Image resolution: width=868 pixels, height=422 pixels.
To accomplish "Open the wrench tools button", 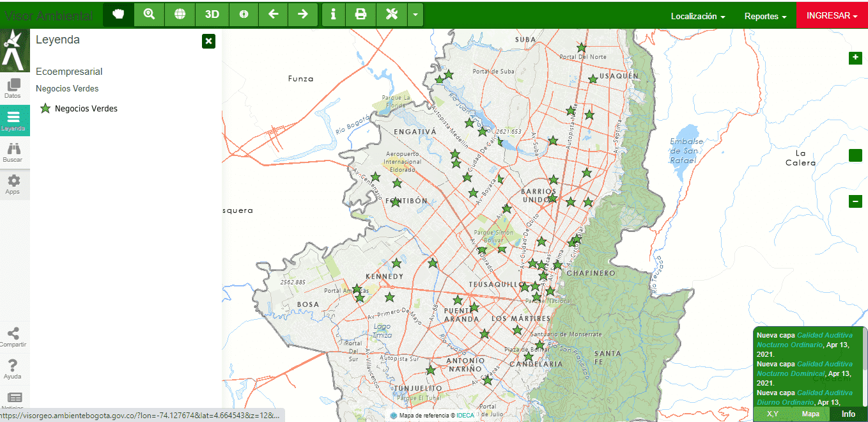I will point(391,15).
